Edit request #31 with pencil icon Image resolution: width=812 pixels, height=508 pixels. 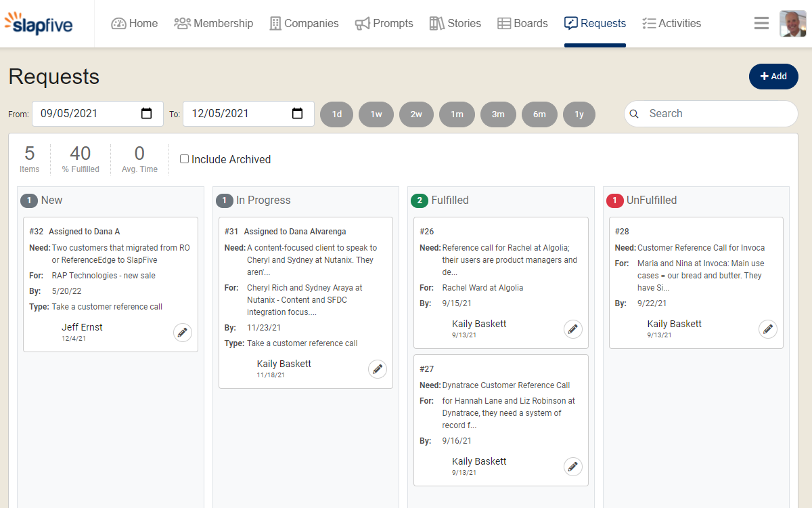click(x=378, y=369)
